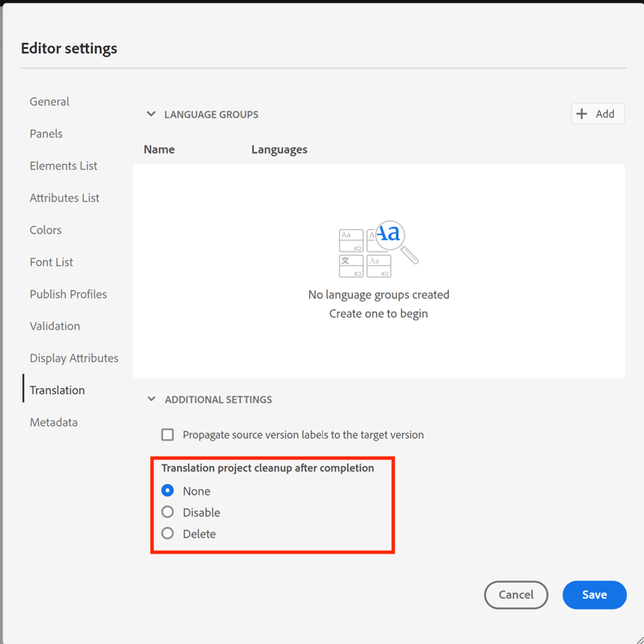Go to the Colors tab
Screen dimensions: 644x644
point(46,229)
